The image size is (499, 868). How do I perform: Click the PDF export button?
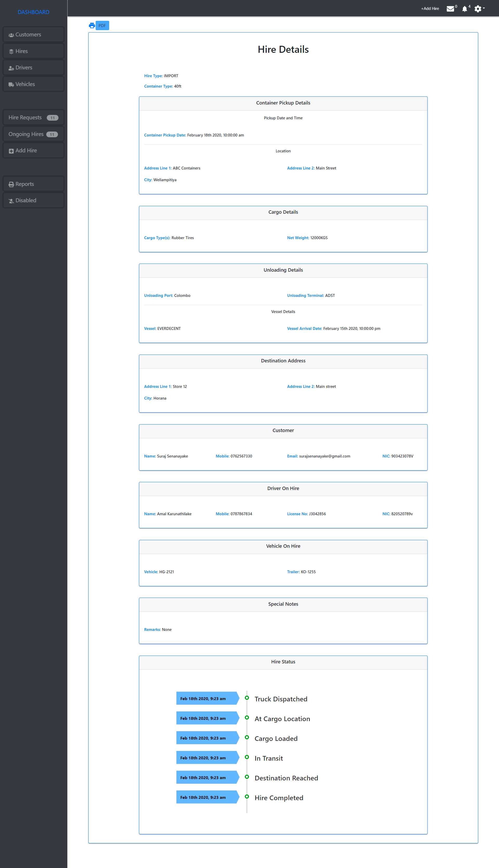pyautogui.click(x=102, y=25)
